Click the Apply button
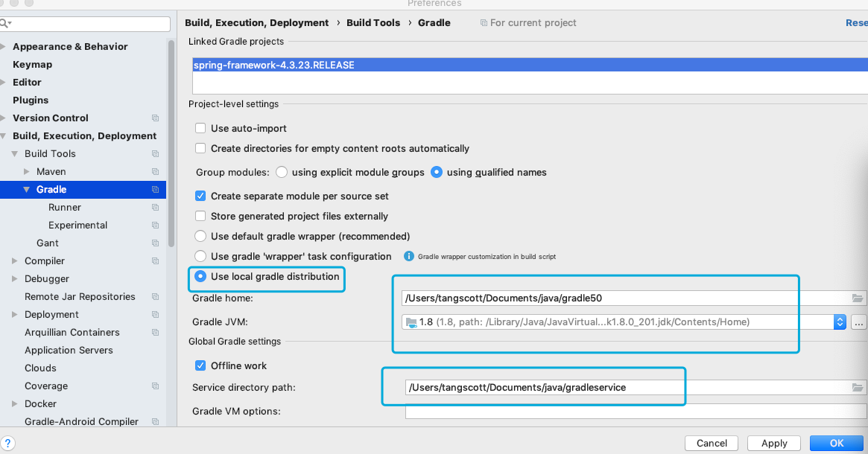The height and width of the screenshot is (454, 868). [773, 443]
